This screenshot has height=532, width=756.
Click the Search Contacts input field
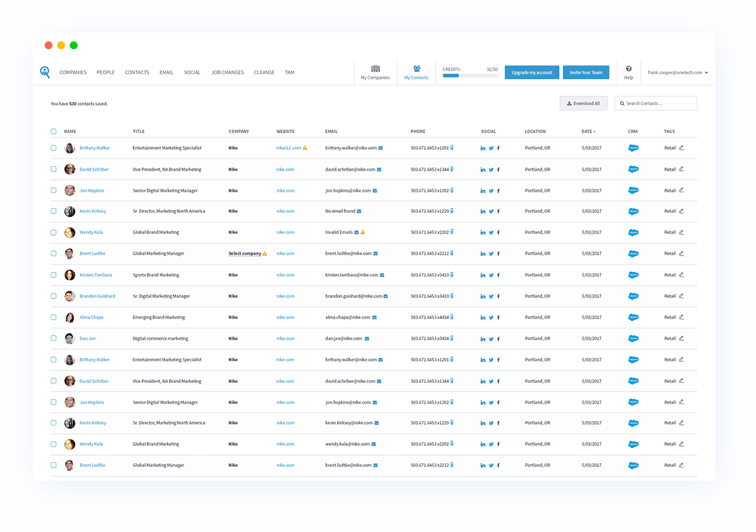tap(655, 103)
